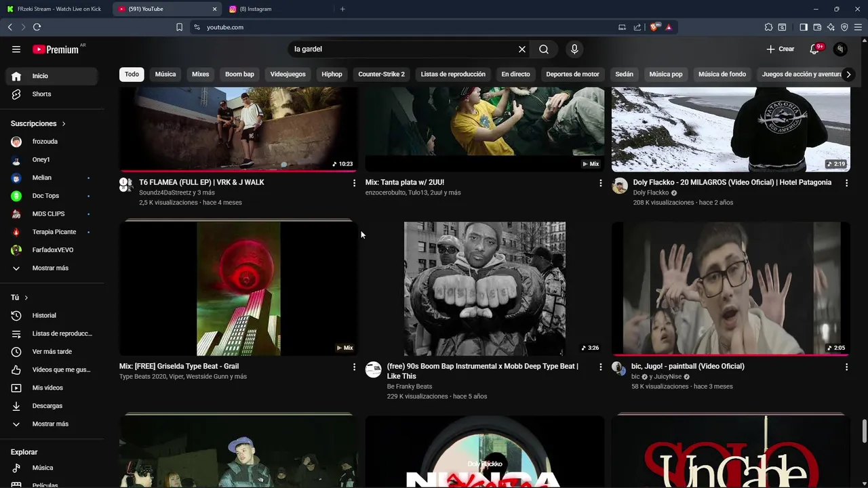Viewport: 868px width, 488px height.
Task: Open the Suscripciones section chevron
Action: click(x=64, y=124)
